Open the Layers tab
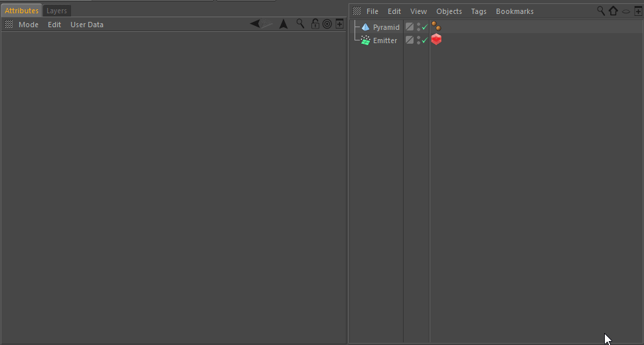644x345 pixels. 56,11
